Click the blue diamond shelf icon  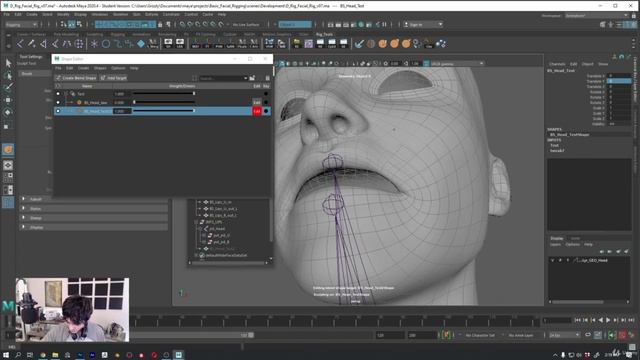point(141,43)
